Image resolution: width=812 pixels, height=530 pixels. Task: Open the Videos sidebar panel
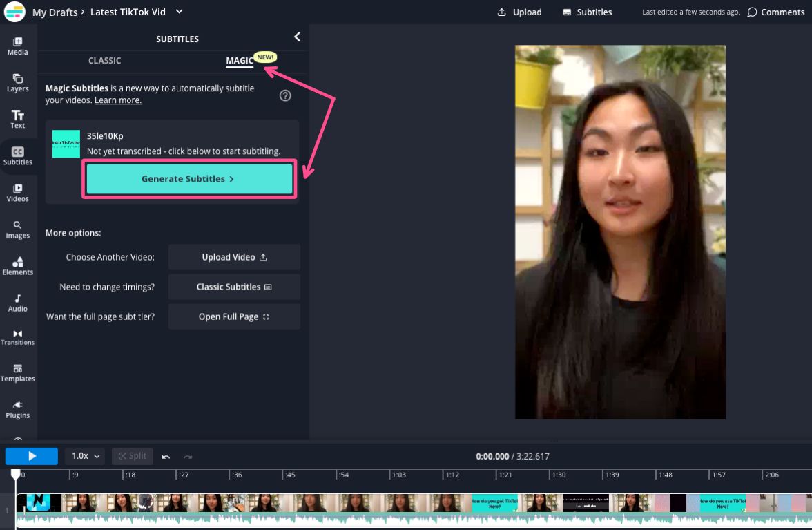click(18, 193)
